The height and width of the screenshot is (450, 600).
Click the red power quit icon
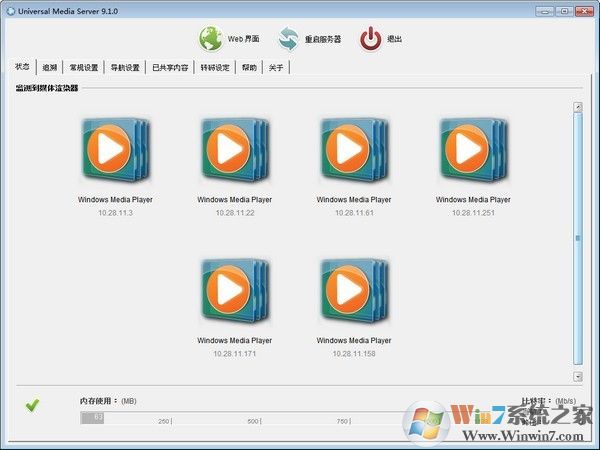370,39
